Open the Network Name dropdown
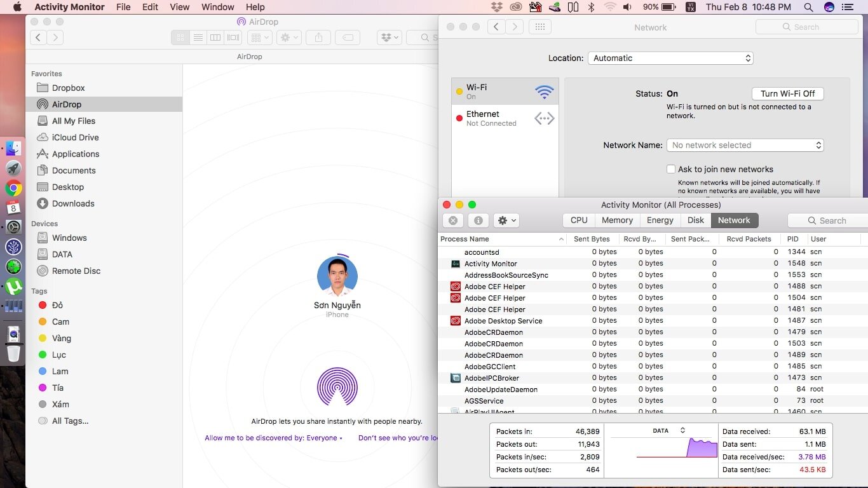Viewport: 868px width, 488px height. click(x=745, y=145)
